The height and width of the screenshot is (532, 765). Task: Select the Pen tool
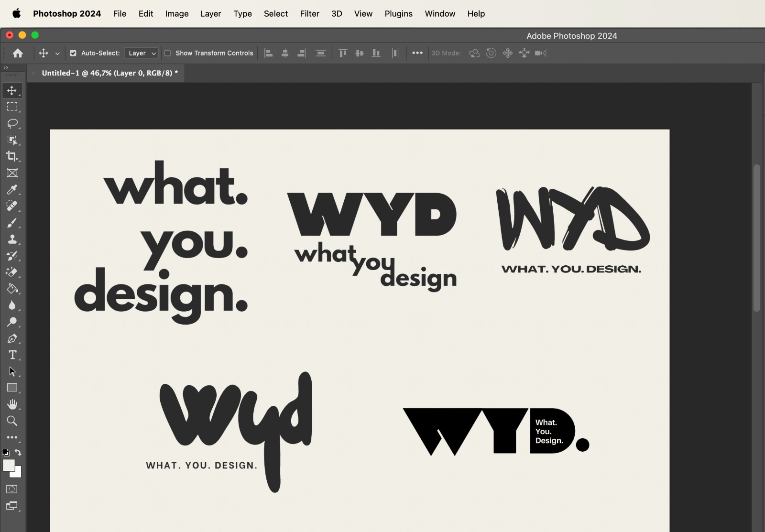[x=12, y=339]
